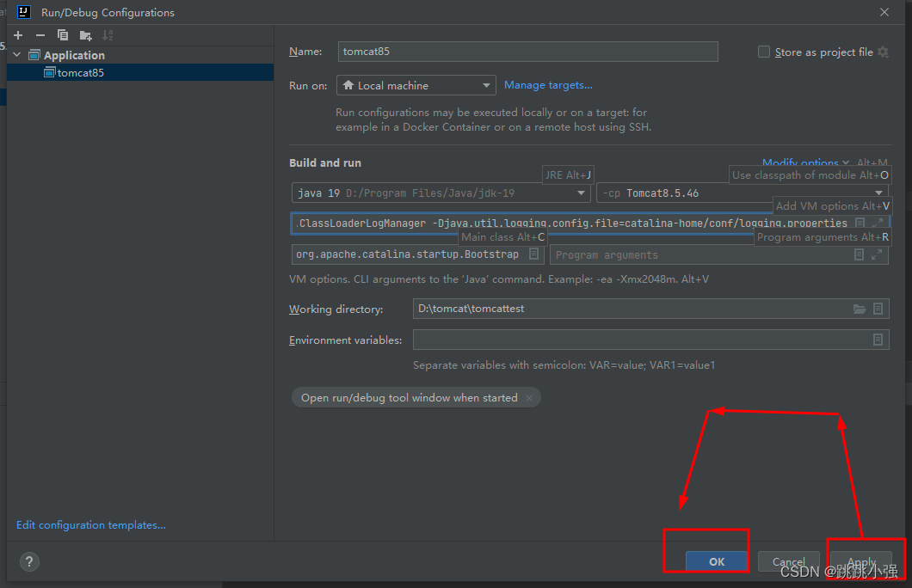Open the help question mark button
Viewport: 912px width, 588px height.
click(x=29, y=561)
